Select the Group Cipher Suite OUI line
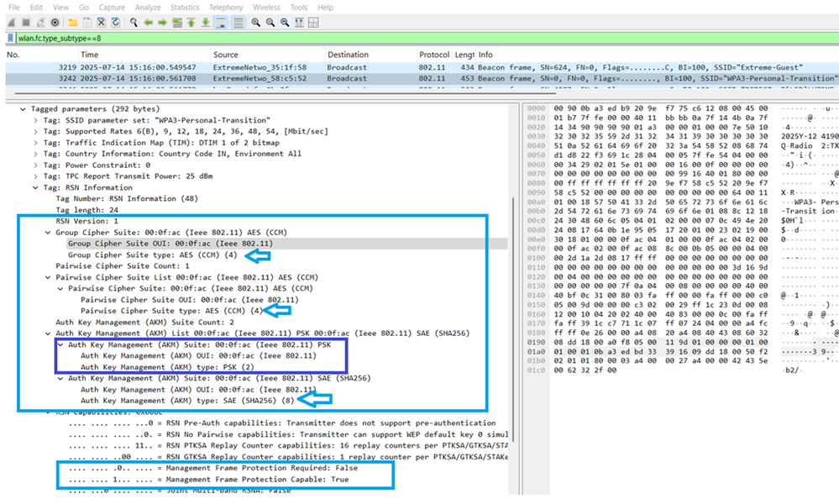 click(170, 244)
